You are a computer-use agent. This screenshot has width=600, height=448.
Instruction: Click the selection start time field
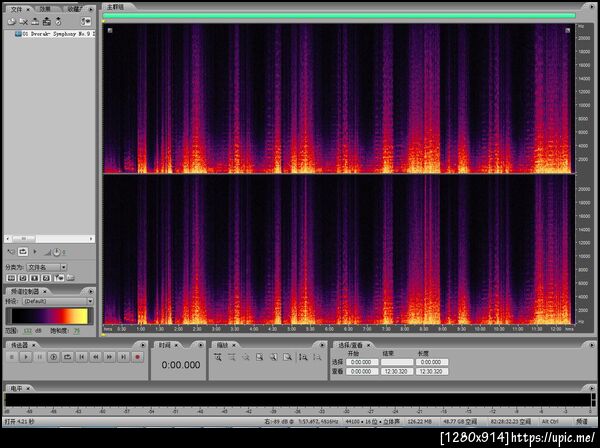(361, 362)
